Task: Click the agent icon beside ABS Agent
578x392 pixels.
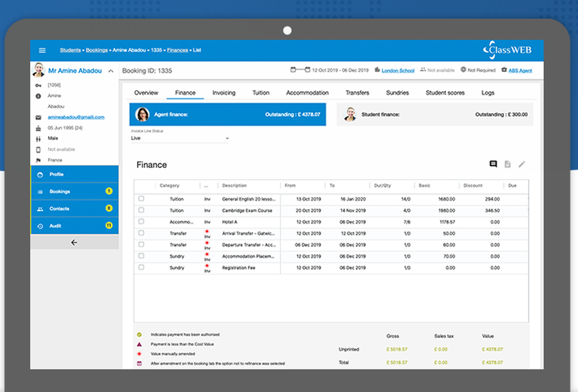Action: (x=504, y=70)
